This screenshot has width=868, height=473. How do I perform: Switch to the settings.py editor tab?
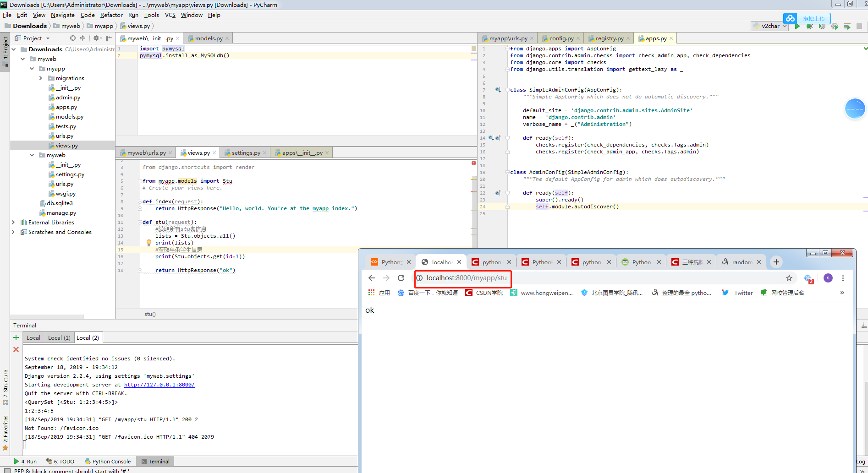[x=246, y=152]
